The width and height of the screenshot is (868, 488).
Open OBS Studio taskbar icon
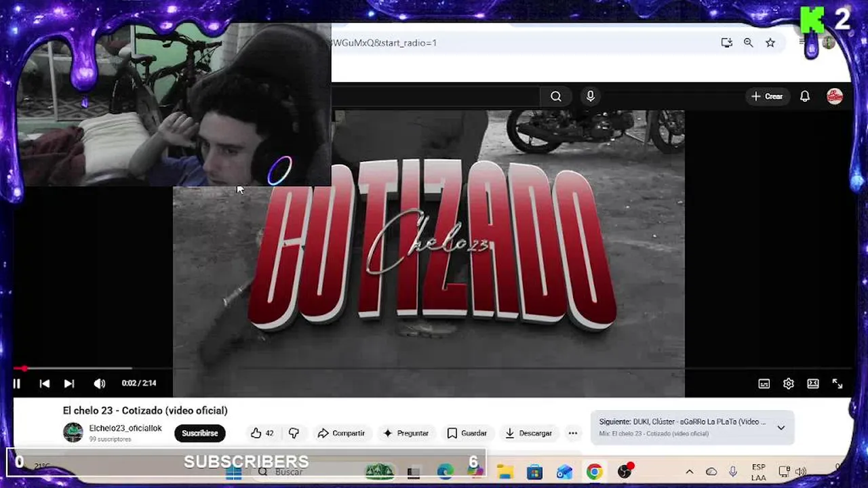click(625, 472)
